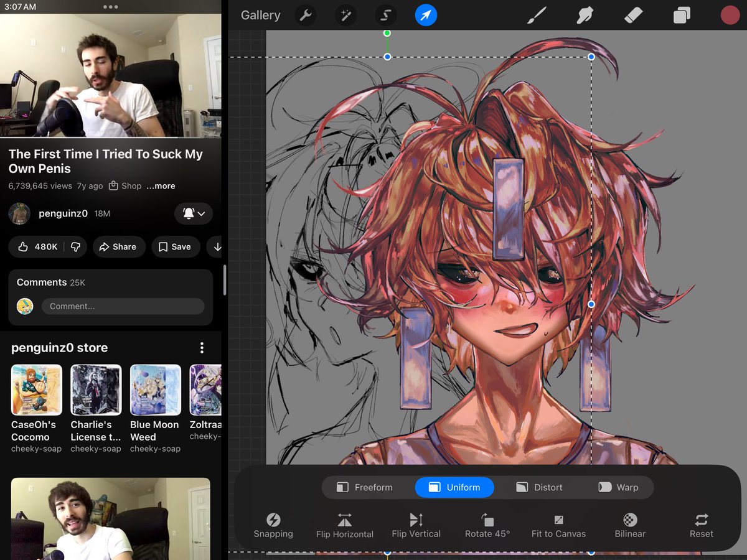Return to the Procreate Gallery
The height and width of the screenshot is (560, 747).
(260, 15)
